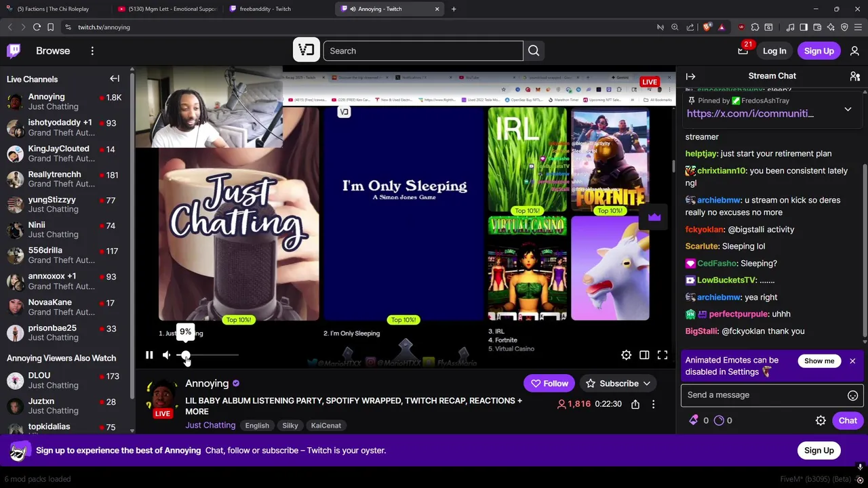Select the Silky tag

(x=290, y=426)
